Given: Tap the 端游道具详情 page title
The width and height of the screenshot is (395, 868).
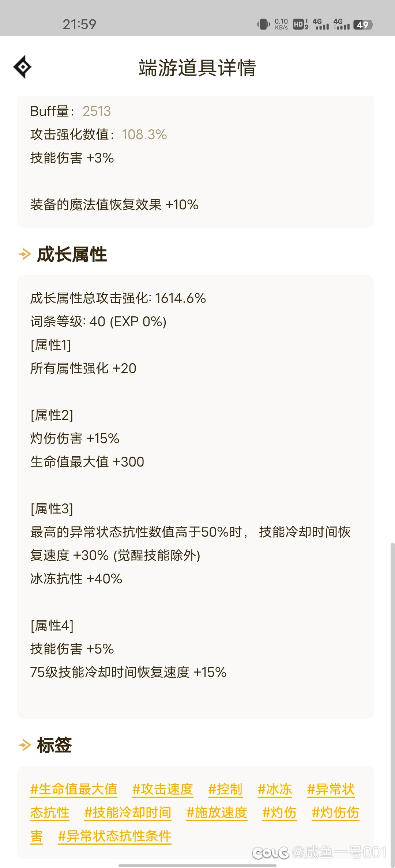Looking at the screenshot, I should [197, 68].
